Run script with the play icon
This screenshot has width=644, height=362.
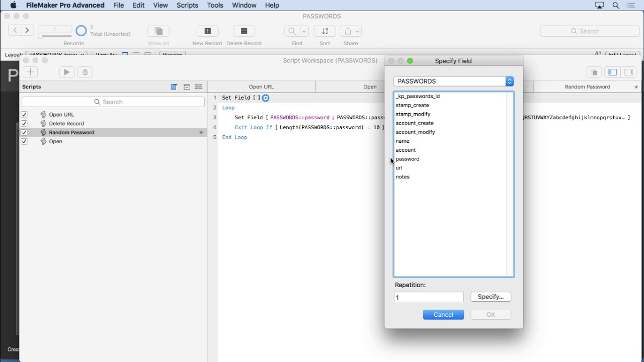[67, 72]
